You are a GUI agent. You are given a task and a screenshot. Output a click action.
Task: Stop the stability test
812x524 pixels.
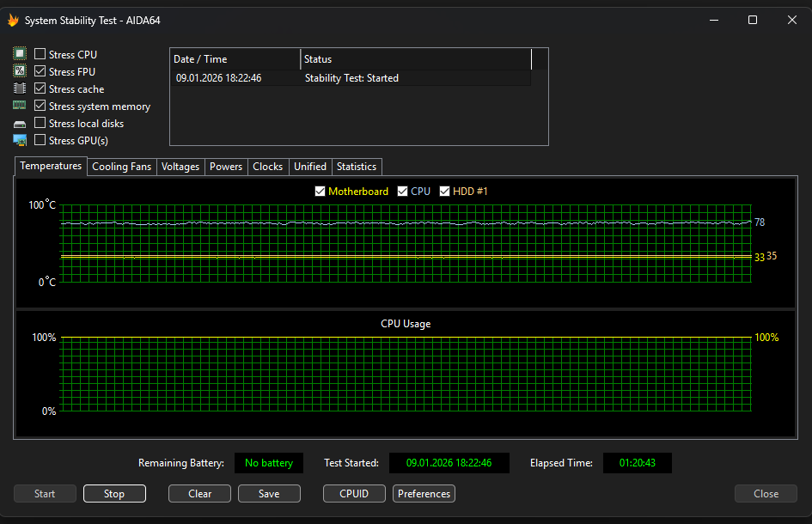tap(114, 493)
